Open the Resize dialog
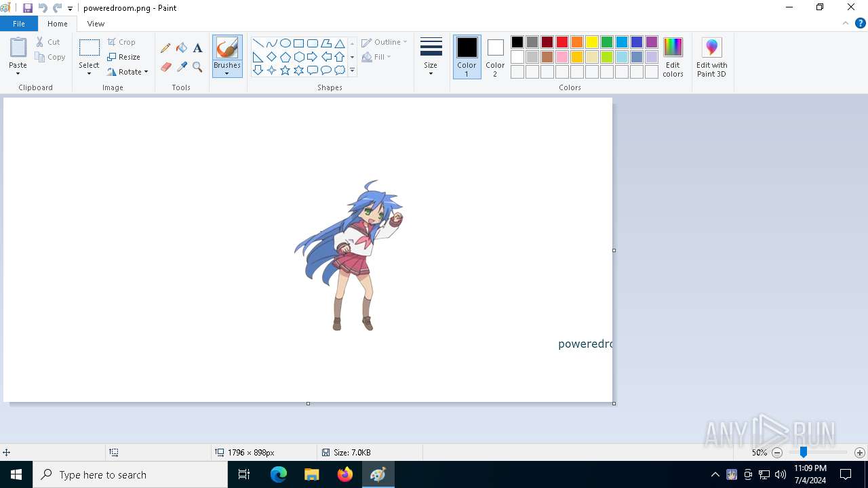The image size is (868, 488). click(x=124, y=57)
